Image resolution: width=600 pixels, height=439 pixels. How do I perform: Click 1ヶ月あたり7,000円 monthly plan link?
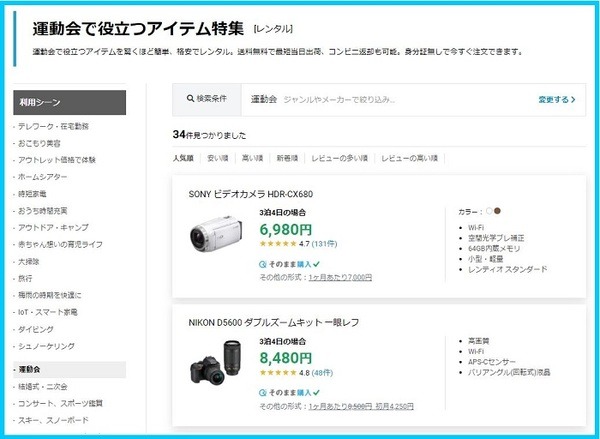[340, 277]
